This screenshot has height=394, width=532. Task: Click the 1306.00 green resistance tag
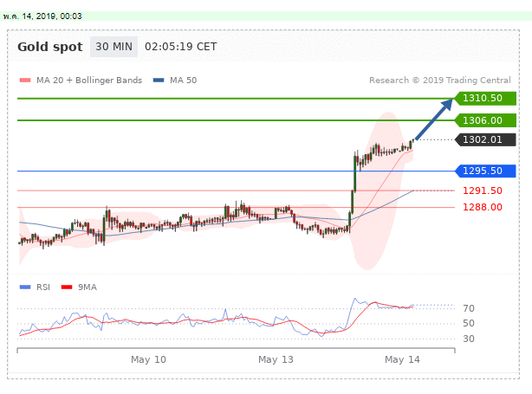click(485, 120)
